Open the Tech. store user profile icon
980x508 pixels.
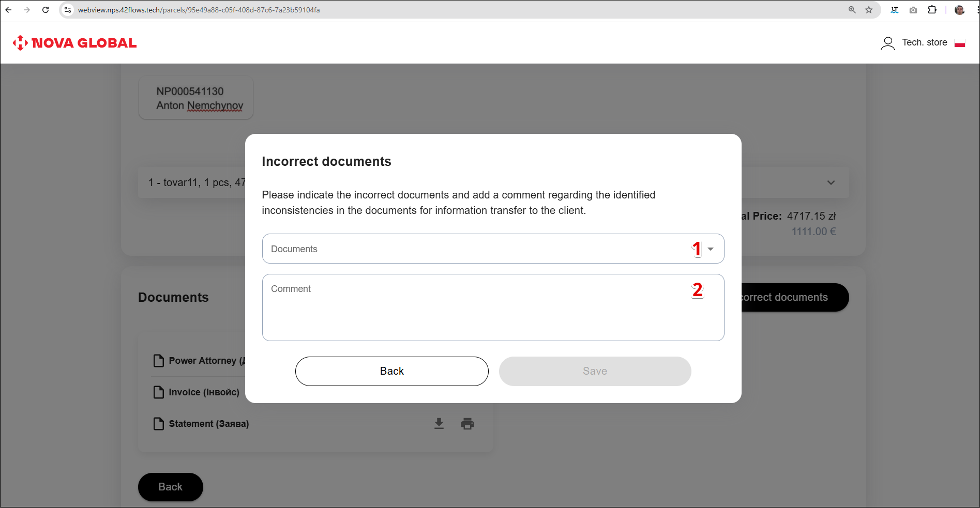pos(887,43)
